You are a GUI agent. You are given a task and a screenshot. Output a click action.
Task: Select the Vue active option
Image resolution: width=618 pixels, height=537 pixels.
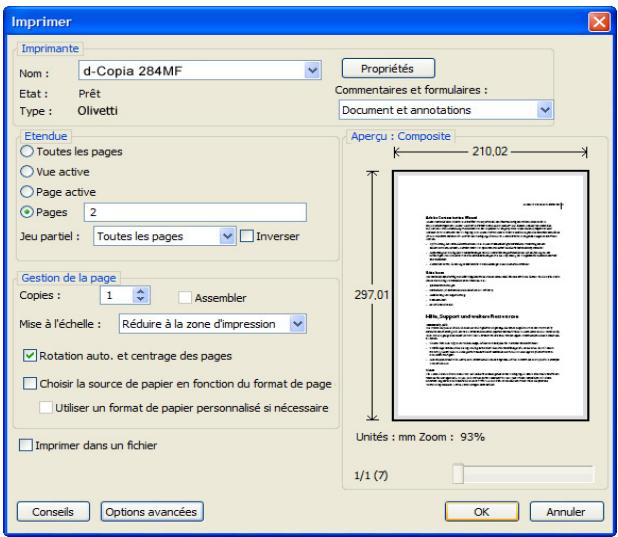click(x=27, y=172)
